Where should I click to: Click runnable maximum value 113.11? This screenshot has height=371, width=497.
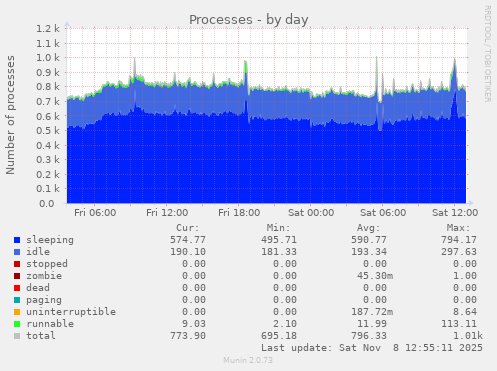coord(459,324)
